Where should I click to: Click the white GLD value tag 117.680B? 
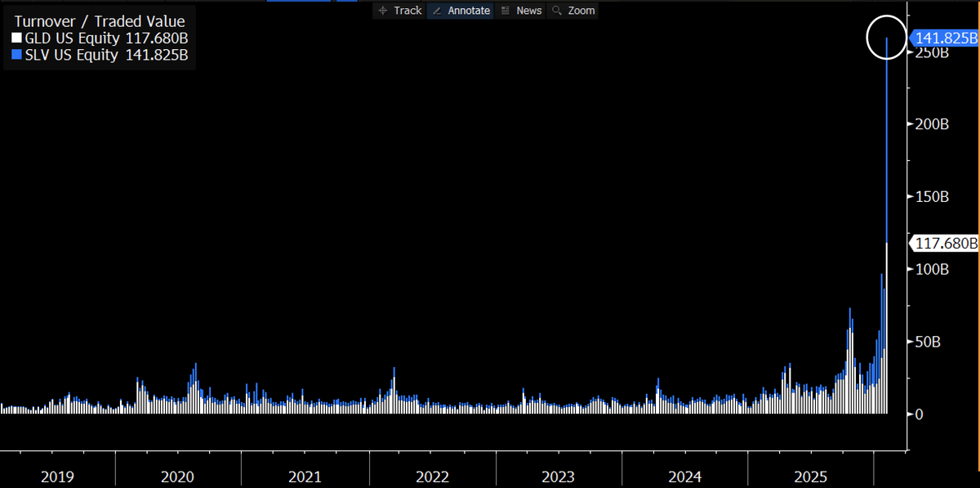pyautogui.click(x=945, y=243)
